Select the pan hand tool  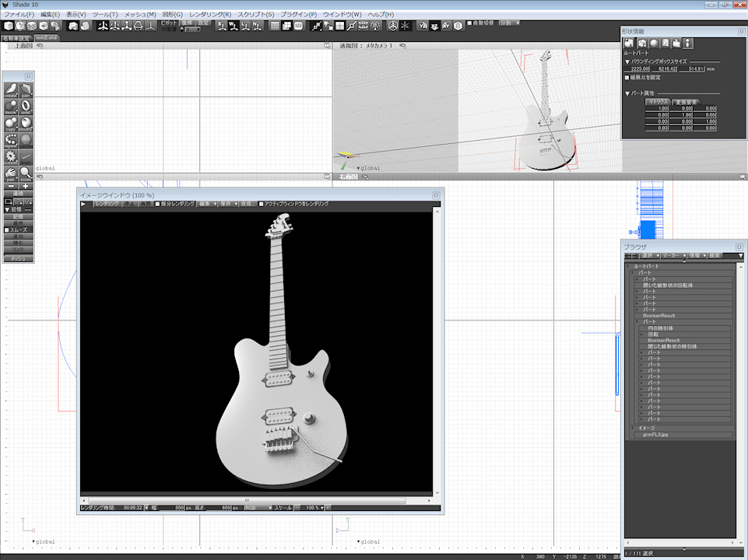11,173
